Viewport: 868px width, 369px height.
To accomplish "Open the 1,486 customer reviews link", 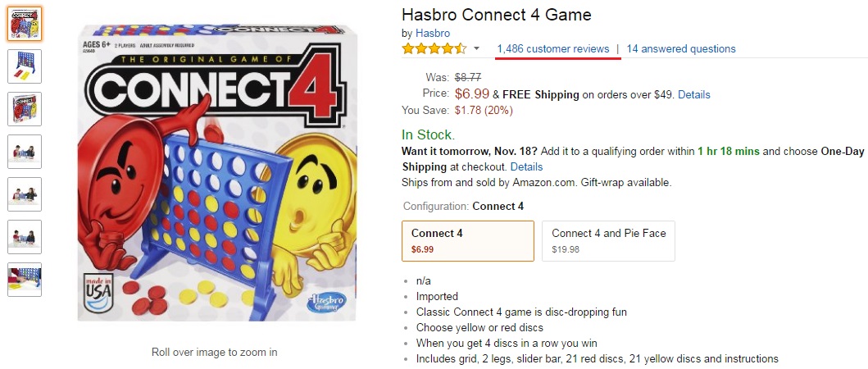I will (x=552, y=49).
